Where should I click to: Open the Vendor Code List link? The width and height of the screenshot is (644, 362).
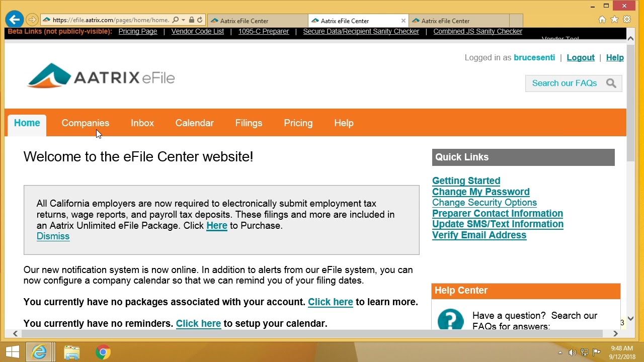(198, 31)
